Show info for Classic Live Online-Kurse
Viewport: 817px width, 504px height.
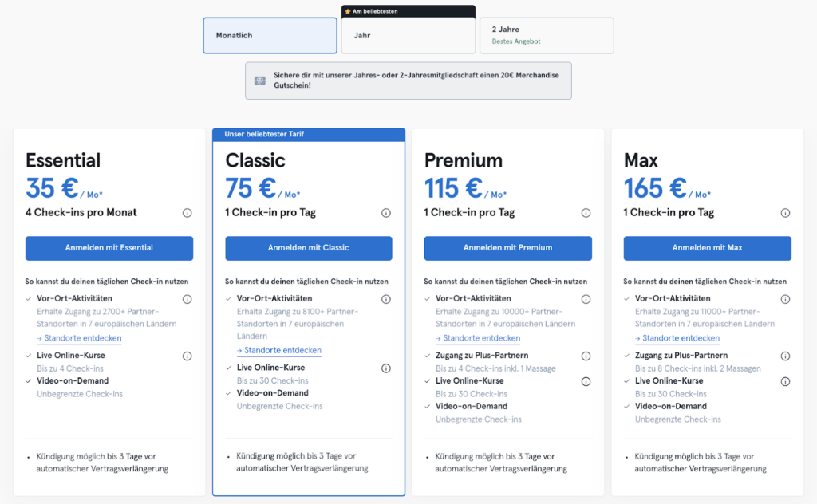coord(386,368)
